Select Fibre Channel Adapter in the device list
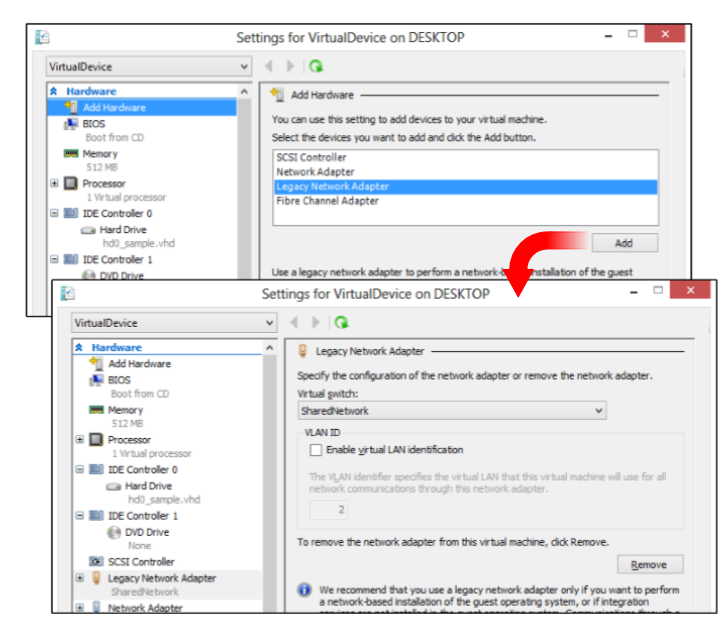This screenshot has height=637, width=723. pyautogui.click(x=465, y=201)
